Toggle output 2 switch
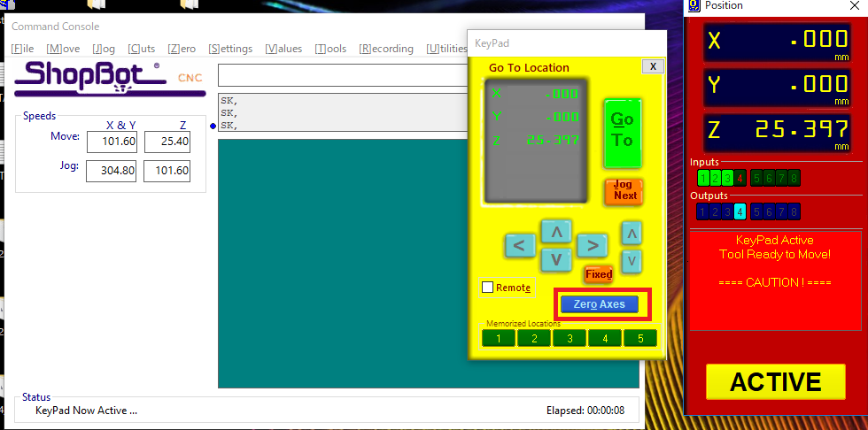 pyautogui.click(x=716, y=211)
